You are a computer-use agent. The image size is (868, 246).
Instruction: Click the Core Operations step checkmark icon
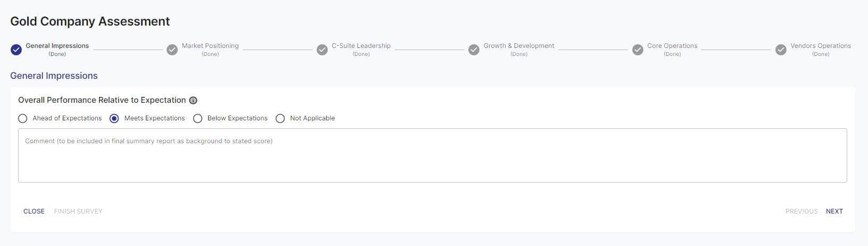[x=638, y=50]
